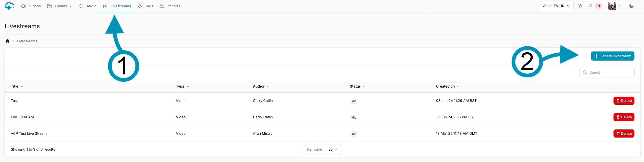This screenshot has height=162, width=644.
Task: Open the Tags page
Action: pos(145,6)
